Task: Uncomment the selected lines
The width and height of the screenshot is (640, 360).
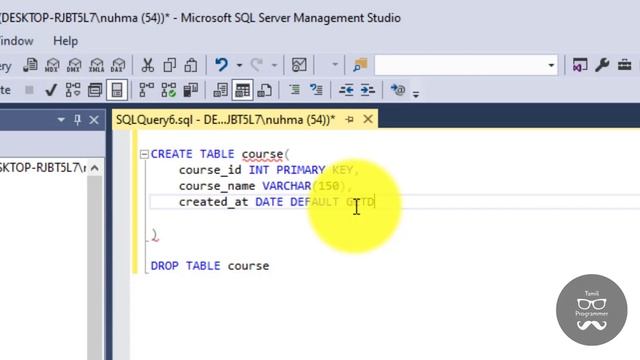Action: 316,90
